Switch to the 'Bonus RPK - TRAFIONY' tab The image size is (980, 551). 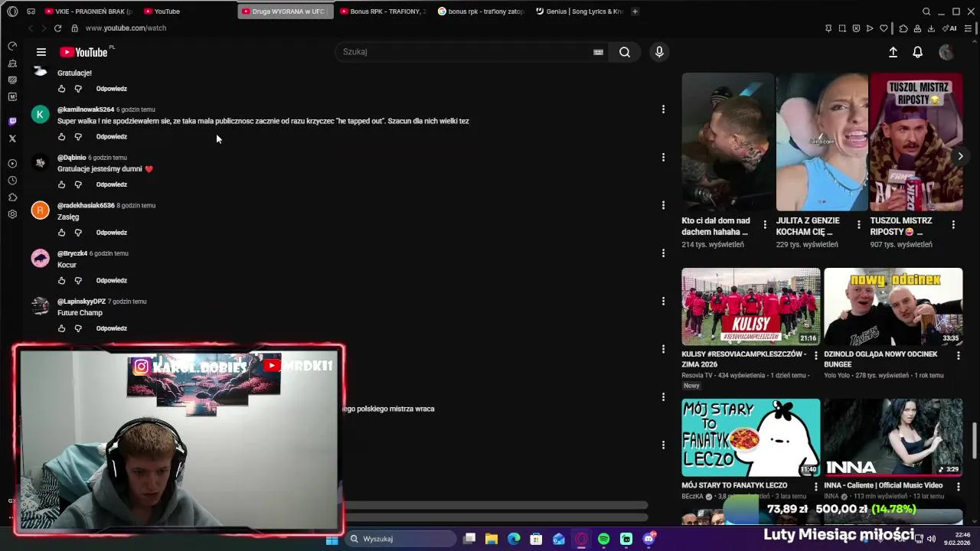coord(384,11)
